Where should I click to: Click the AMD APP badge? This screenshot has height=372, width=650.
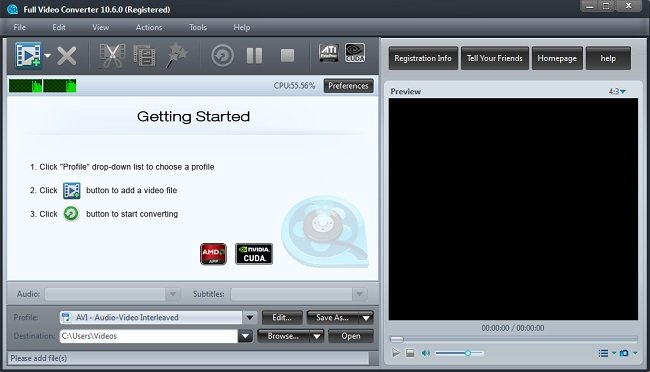tap(213, 254)
